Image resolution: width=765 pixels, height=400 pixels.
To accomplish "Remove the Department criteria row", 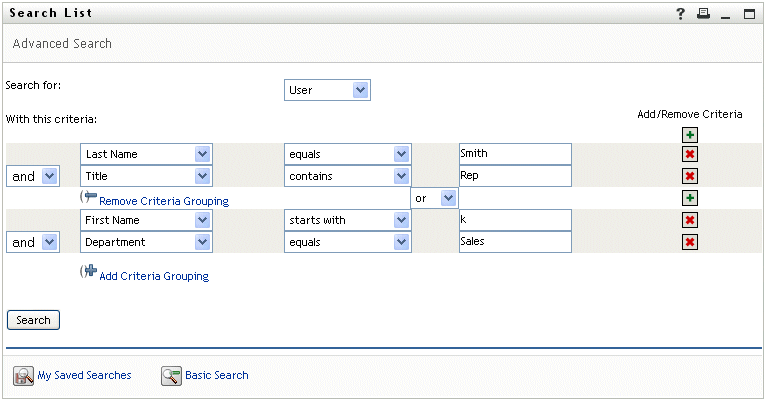I will click(690, 242).
